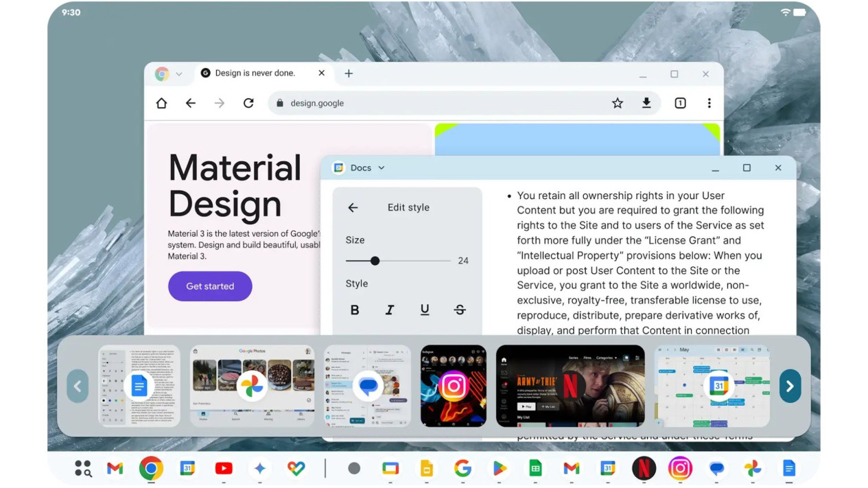
Task: Click the design.google address bar
Action: point(464,103)
